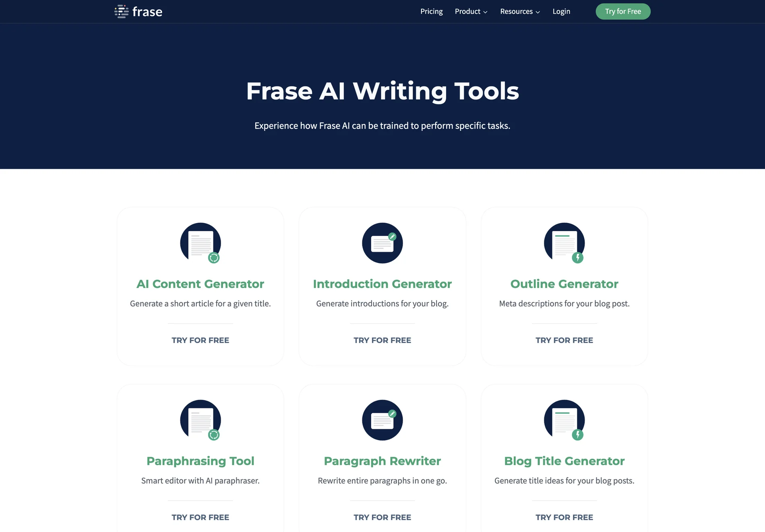Click the 'Experience how Frase AI' subtitle text

tap(382, 126)
